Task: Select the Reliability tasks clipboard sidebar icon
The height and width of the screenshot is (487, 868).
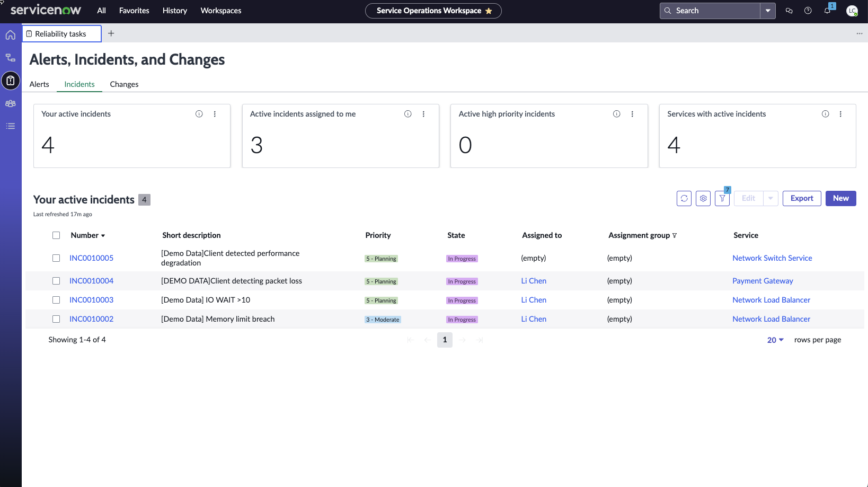Action: tap(11, 81)
